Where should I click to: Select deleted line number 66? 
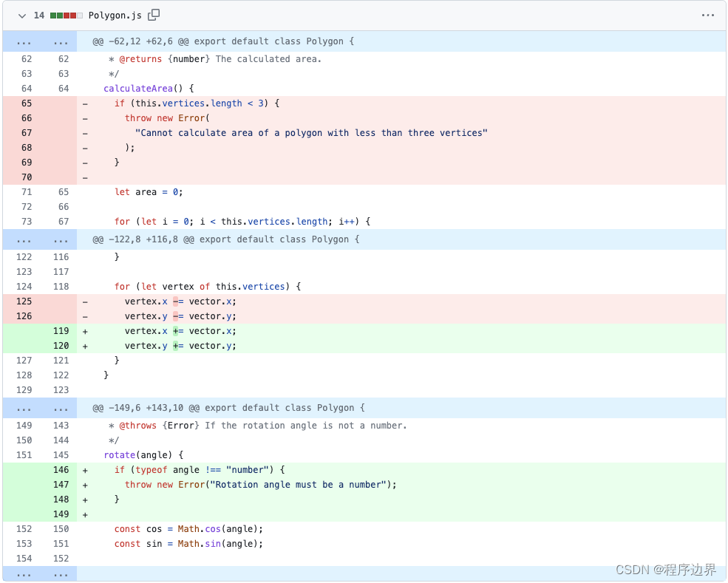27,118
